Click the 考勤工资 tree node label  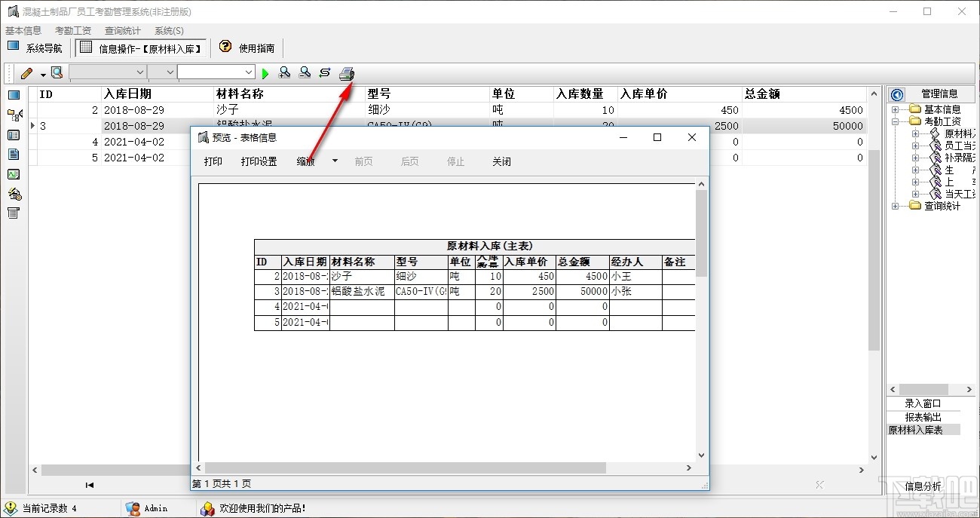pyautogui.click(x=943, y=121)
